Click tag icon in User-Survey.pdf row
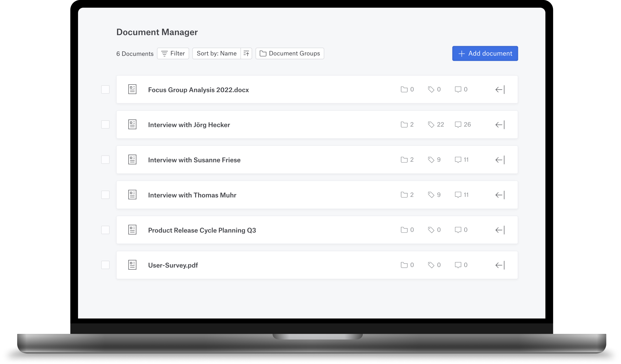Screen dimensions: 621x364 431,265
